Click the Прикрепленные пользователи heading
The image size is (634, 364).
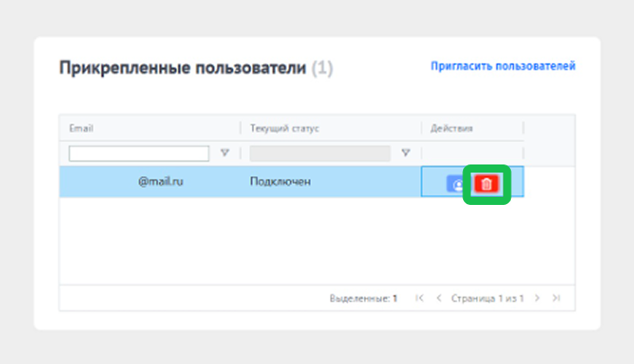[x=183, y=68]
